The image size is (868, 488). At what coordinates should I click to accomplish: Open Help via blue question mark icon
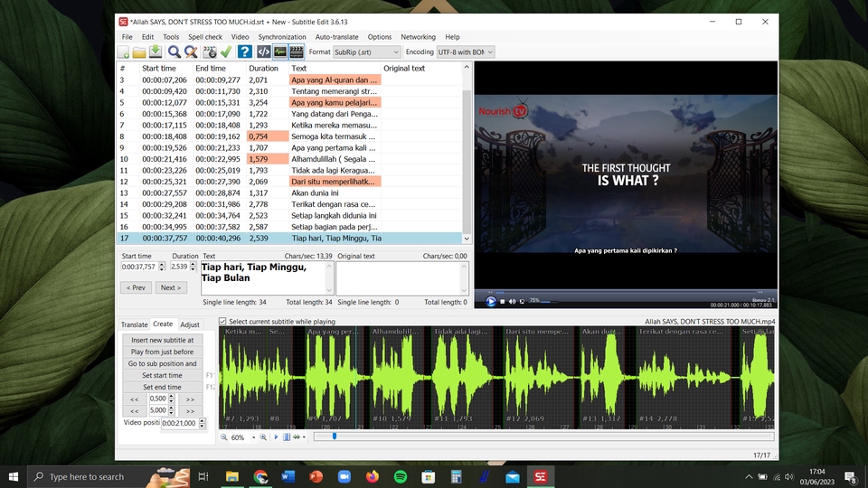pos(245,52)
